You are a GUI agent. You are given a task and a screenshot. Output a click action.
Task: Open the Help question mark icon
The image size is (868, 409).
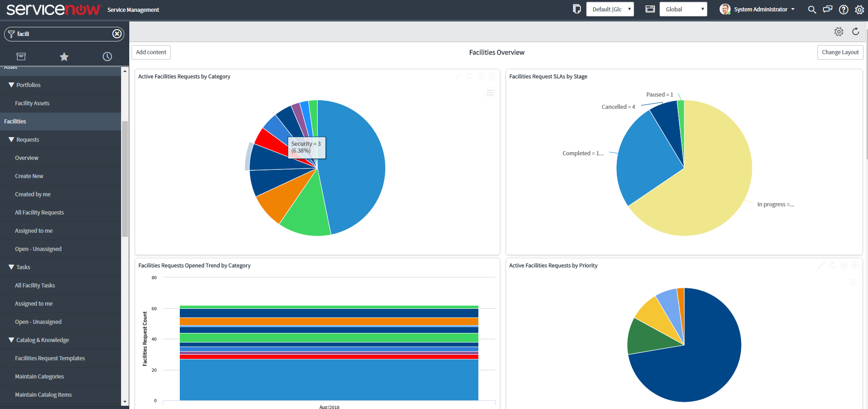pos(843,10)
